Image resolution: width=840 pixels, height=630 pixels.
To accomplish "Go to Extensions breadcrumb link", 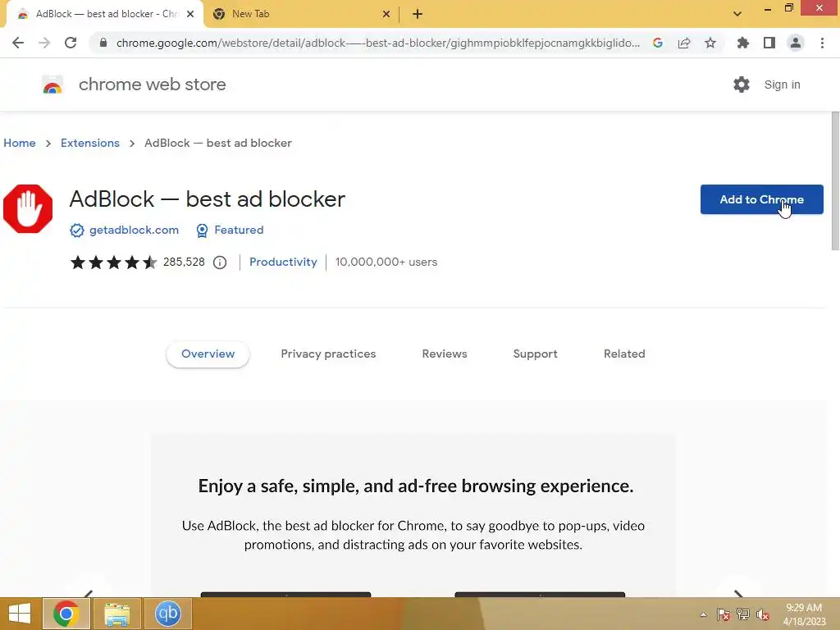I will pyautogui.click(x=90, y=143).
